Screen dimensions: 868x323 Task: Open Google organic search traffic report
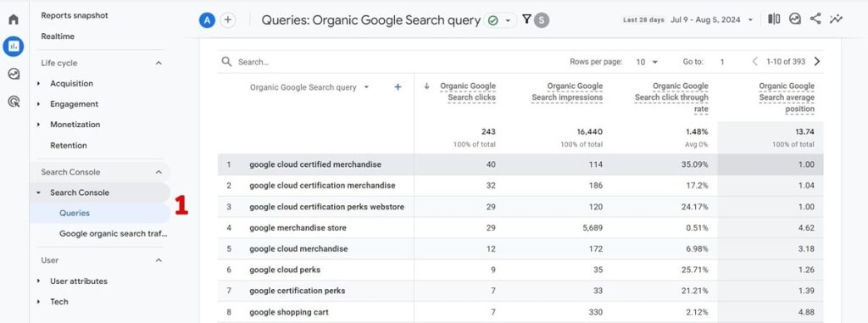[114, 234]
